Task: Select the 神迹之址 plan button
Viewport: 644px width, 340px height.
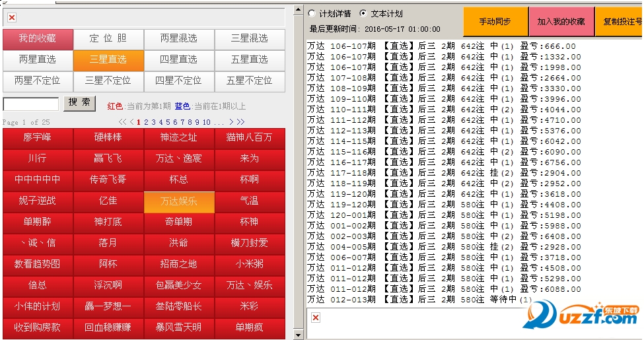Action: tap(179, 137)
